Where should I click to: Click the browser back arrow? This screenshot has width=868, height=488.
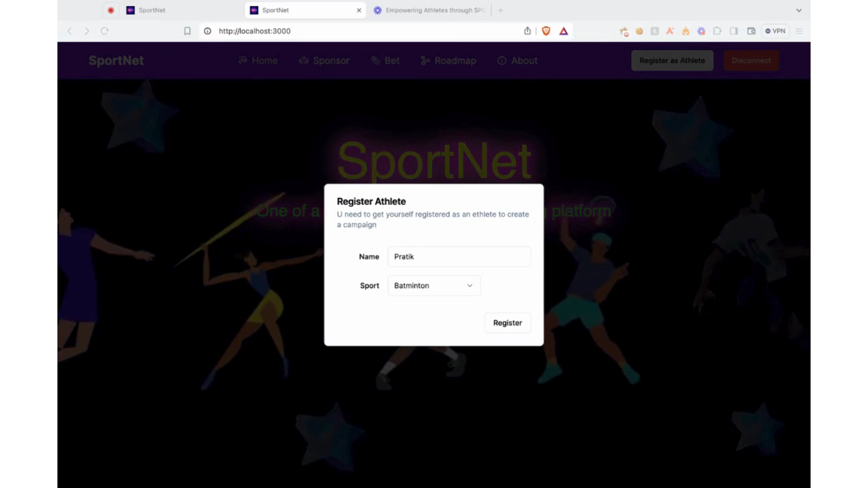[x=70, y=31]
